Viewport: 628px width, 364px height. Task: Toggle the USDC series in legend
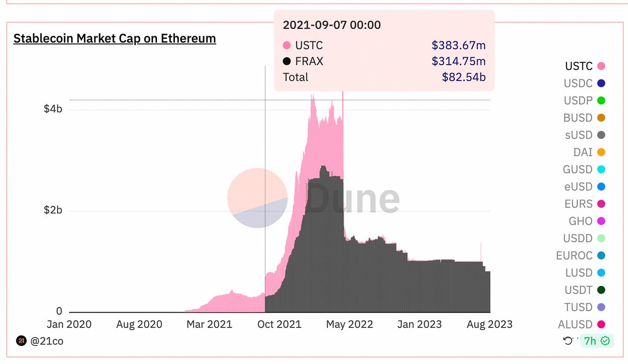578,83
